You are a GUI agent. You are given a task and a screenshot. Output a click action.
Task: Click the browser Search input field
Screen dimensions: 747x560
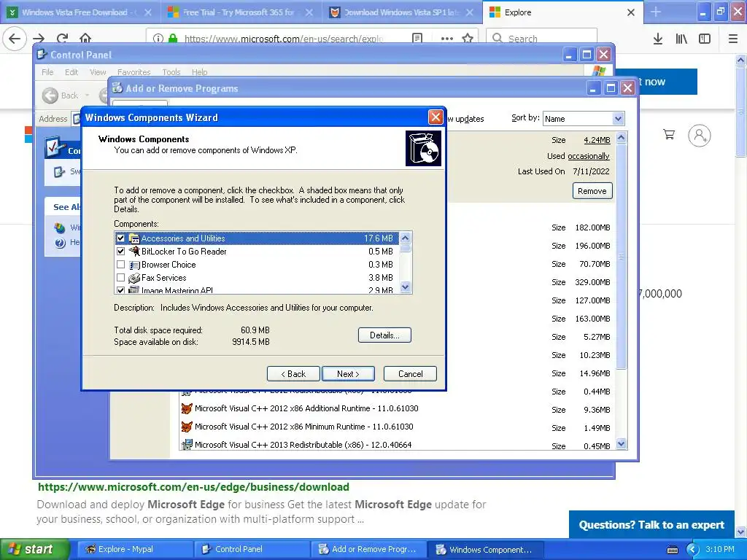[x=542, y=39]
